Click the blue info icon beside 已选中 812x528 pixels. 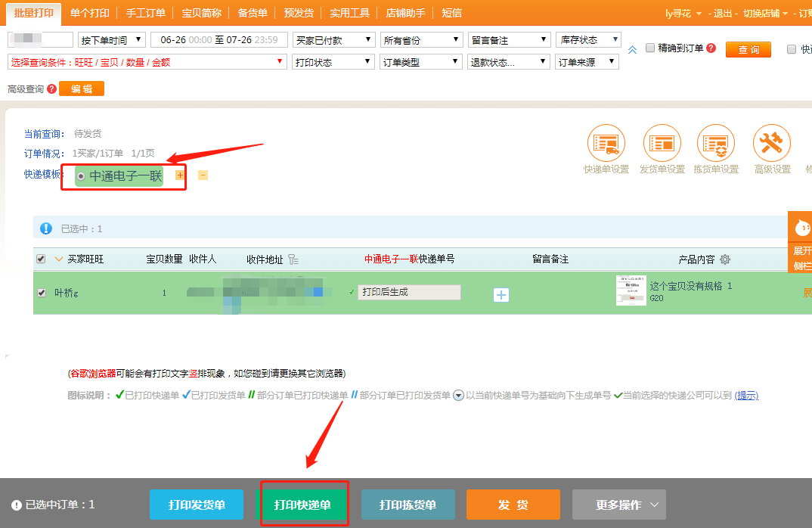tap(46, 228)
